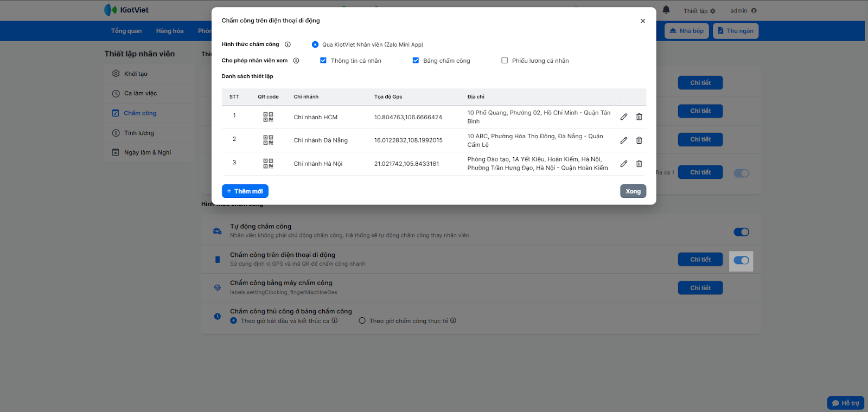Screen dimensions: 868x412
Task: Uncheck Bảng chấm công checkbox
Action: 416,61
